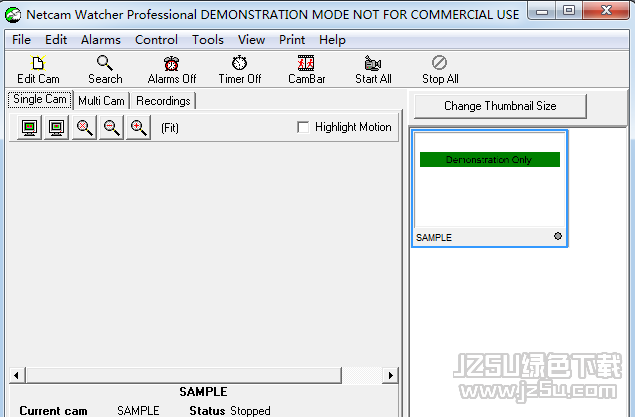Close the Netcam Watcher window

pyautogui.click(x=606, y=10)
